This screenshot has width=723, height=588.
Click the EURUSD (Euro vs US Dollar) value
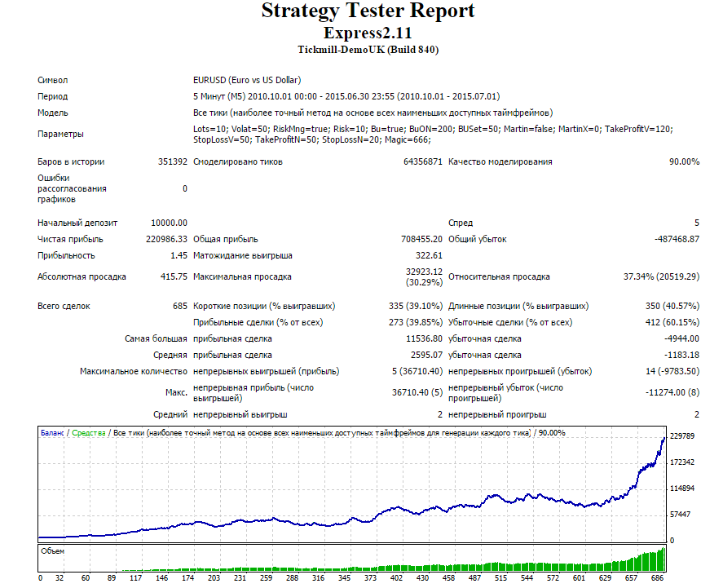[x=247, y=80]
